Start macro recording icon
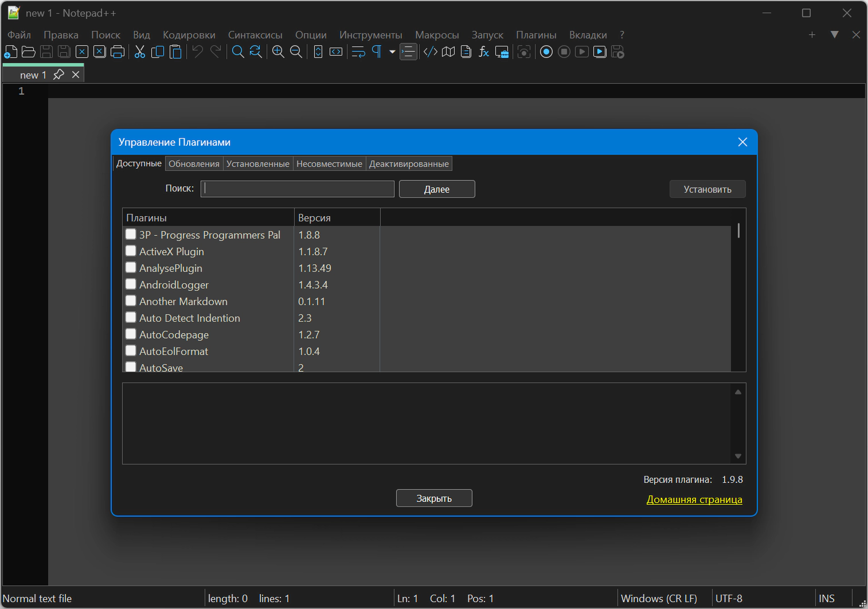The height and width of the screenshot is (609, 868). click(x=546, y=52)
